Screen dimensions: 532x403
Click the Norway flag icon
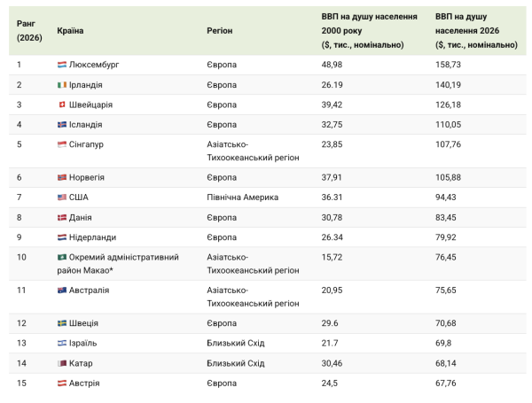tap(62, 178)
